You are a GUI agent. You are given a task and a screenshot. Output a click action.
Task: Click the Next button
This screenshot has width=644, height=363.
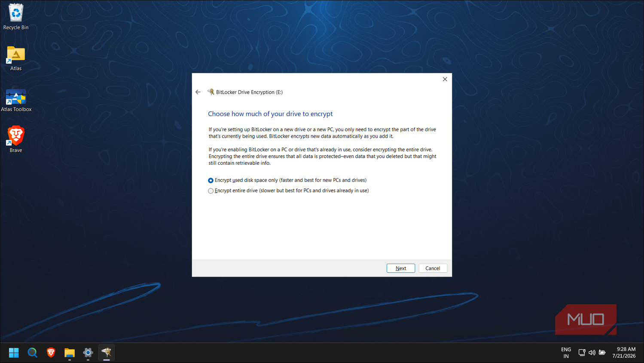pyautogui.click(x=401, y=268)
